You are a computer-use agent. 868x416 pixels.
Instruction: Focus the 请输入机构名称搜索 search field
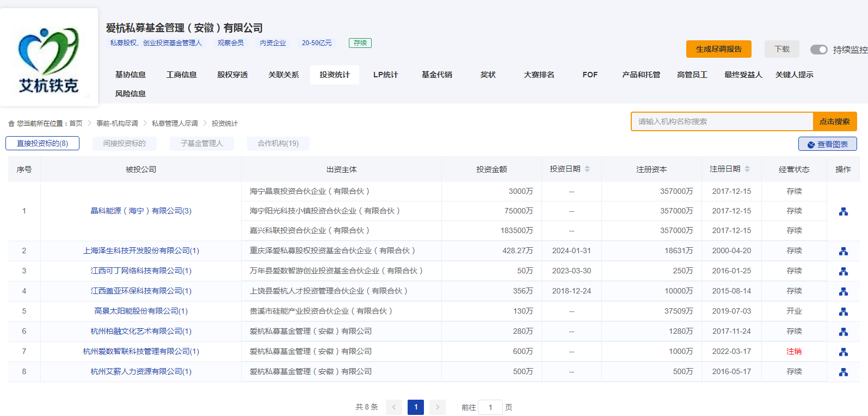pyautogui.click(x=722, y=121)
